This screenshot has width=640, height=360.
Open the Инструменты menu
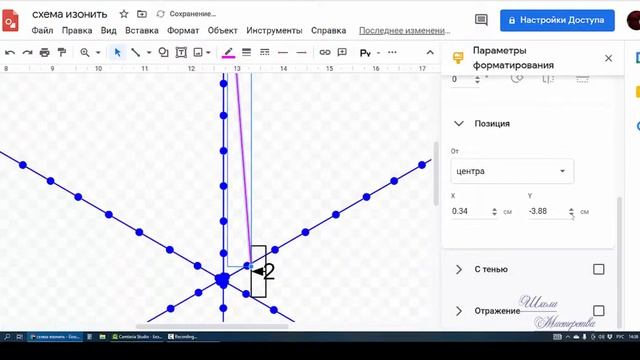coord(274,31)
